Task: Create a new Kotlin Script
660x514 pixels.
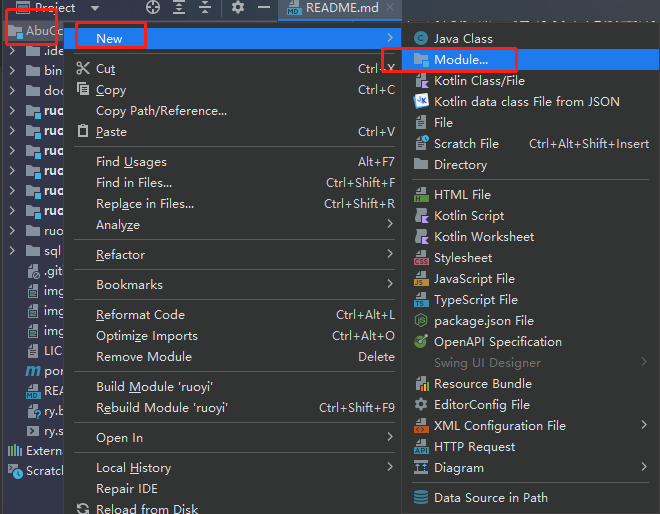Action: (531, 216)
